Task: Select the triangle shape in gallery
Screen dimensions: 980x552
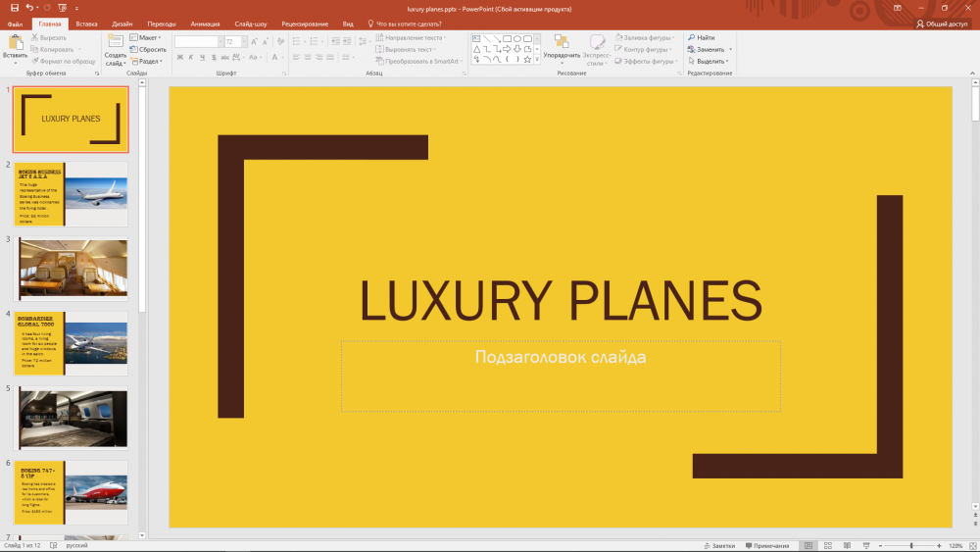Action: (x=476, y=49)
